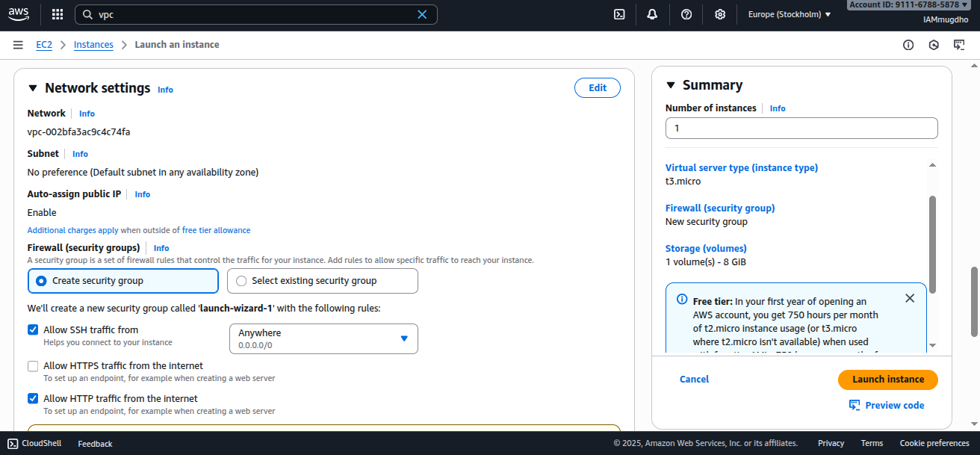Enable Allow HTTPS traffic from the internet
The width and height of the screenshot is (980, 455).
32,366
